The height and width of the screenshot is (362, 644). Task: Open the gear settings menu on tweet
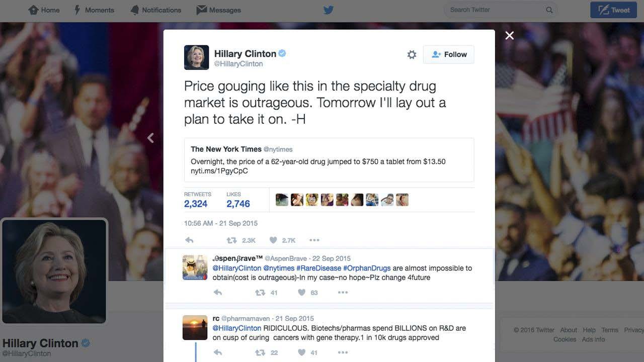pyautogui.click(x=412, y=55)
